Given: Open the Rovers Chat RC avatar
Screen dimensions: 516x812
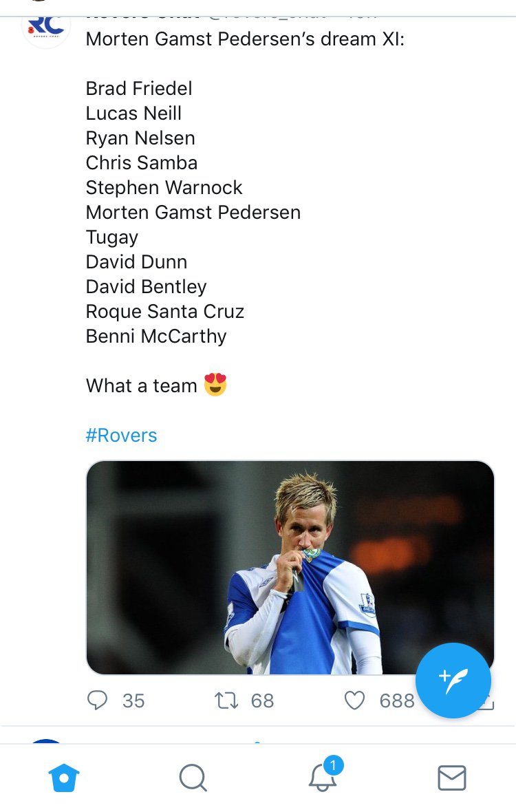Looking at the screenshot, I should coord(46,28).
